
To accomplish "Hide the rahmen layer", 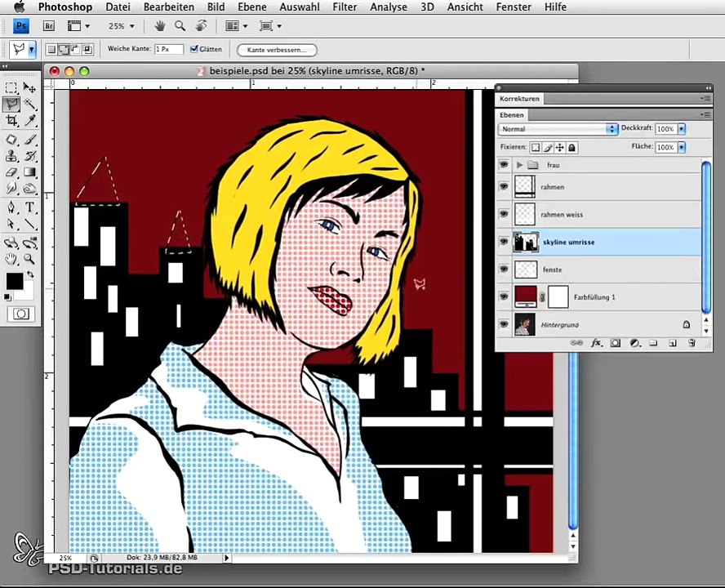I will (x=504, y=186).
